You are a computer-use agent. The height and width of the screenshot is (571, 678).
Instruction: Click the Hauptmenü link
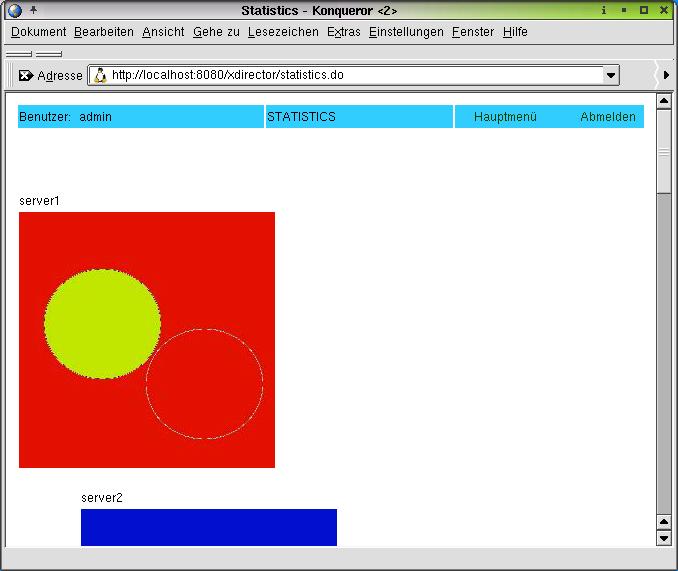point(505,117)
